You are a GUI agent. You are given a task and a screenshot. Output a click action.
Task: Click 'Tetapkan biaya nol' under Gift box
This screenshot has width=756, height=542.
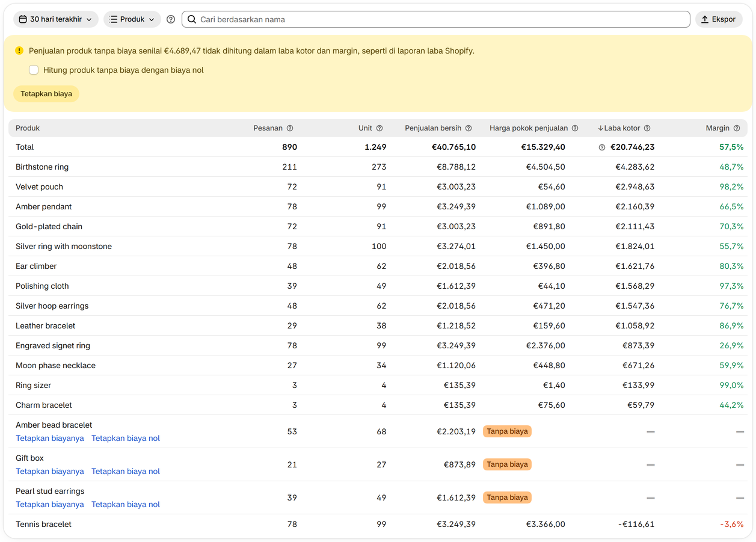pos(126,472)
